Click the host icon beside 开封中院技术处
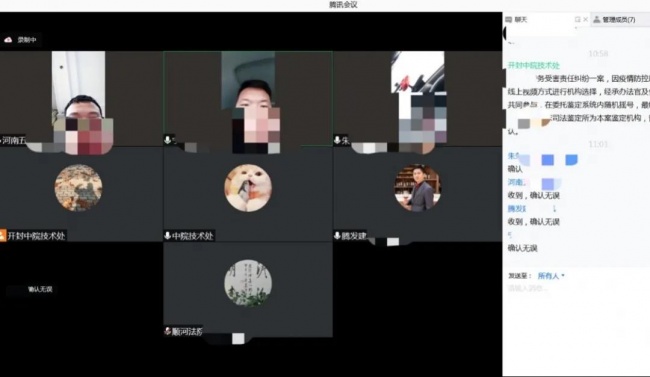The width and height of the screenshot is (650, 377). [3, 236]
